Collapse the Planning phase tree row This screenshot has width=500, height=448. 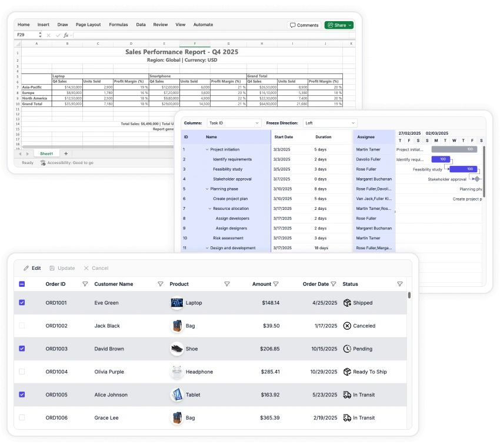[x=207, y=189]
